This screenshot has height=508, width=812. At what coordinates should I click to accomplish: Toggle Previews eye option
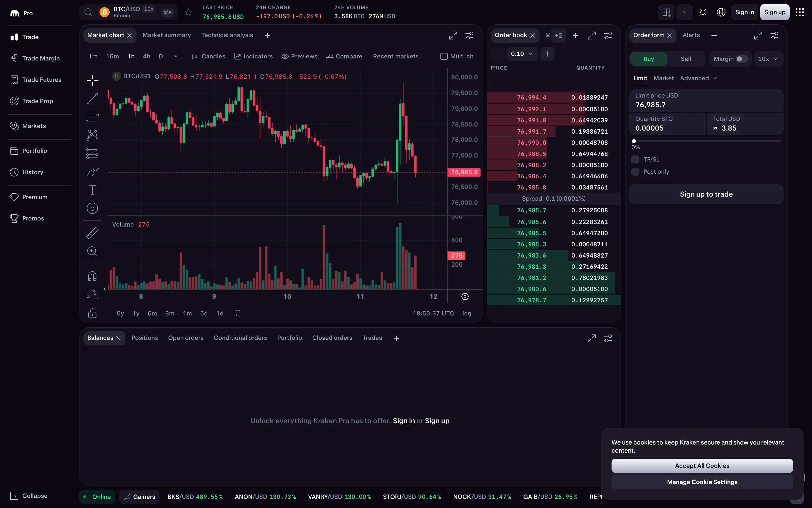click(299, 56)
